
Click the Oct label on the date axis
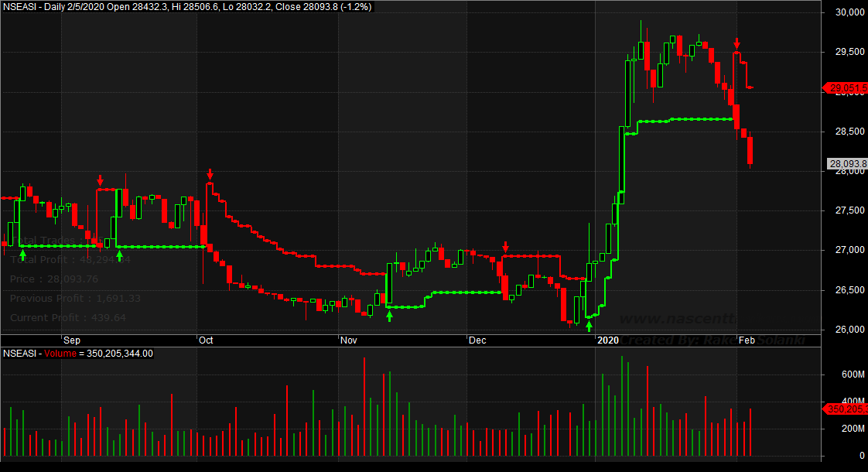[206, 340]
